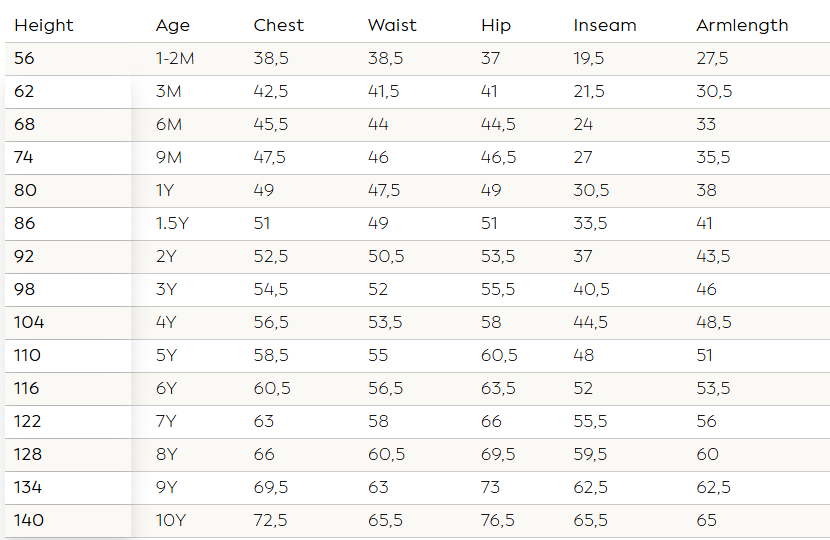Click the Height column header
Screen dimensions: 830x540
pos(44,25)
